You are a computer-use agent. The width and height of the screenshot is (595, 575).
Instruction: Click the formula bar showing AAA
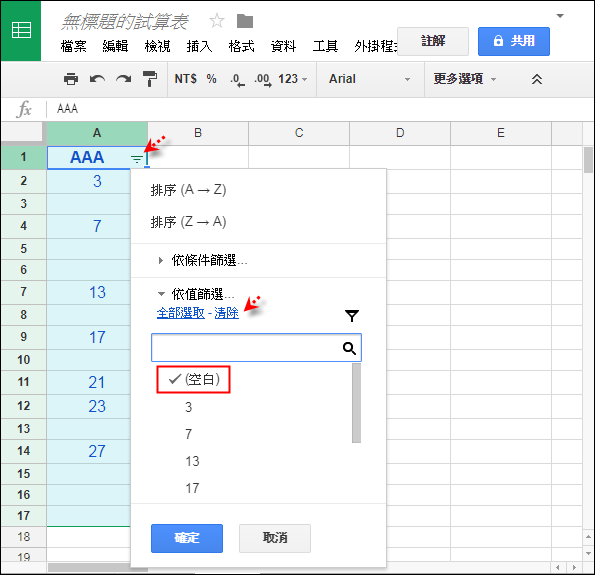click(319, 109)
